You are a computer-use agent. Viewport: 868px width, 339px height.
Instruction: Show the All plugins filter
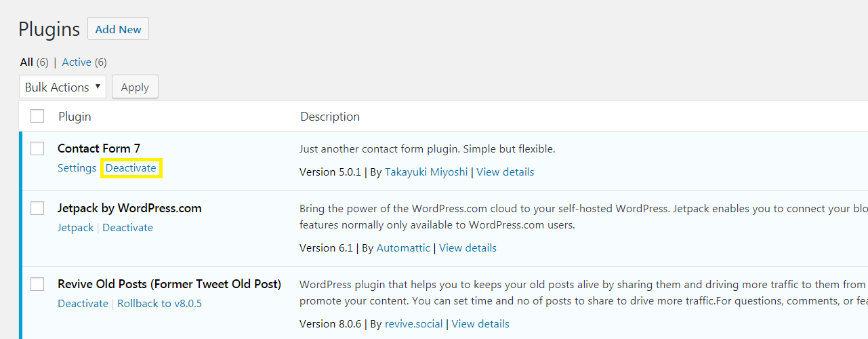click(26, 62)
